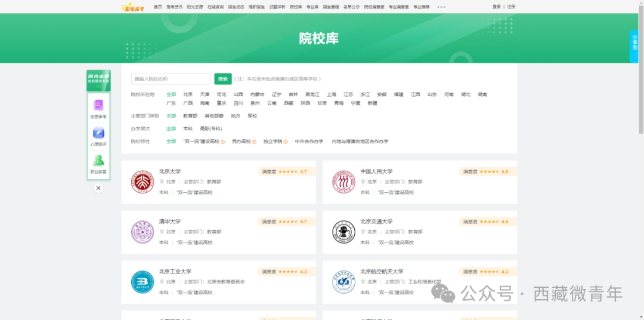The width and height of the screenshot is (644, 320).
Task: Open the more menu (three dots) in navigation
Action: [x=441, y=7]
